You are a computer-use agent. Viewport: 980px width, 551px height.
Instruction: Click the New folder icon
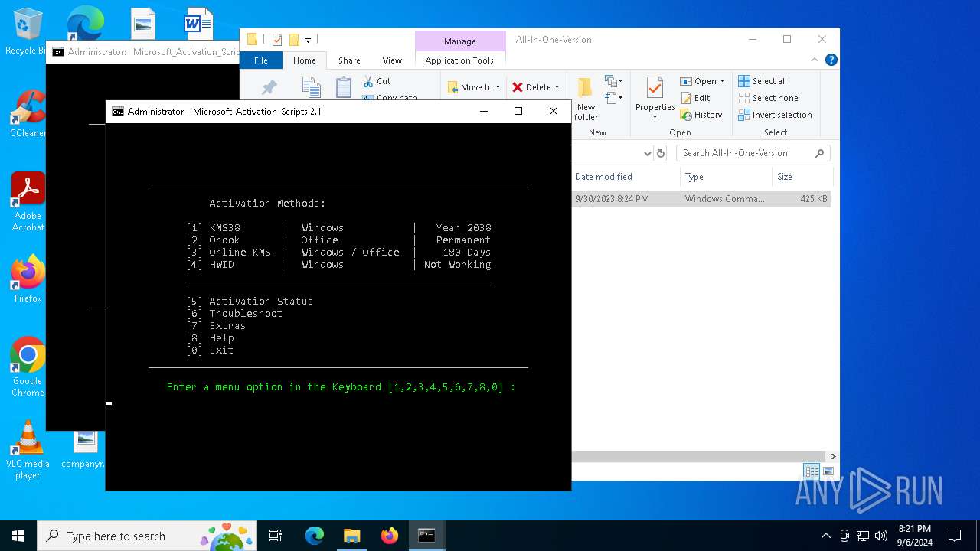(586, 86)
